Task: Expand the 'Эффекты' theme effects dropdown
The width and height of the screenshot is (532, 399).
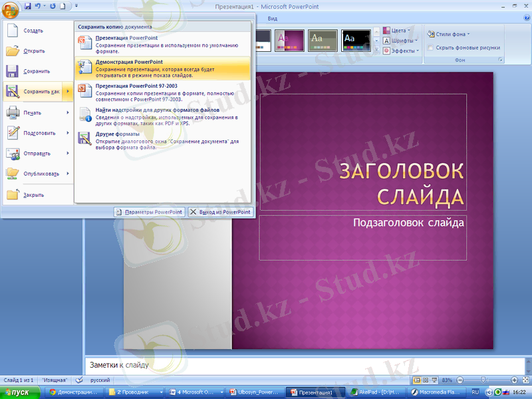Action: (402, 51)
